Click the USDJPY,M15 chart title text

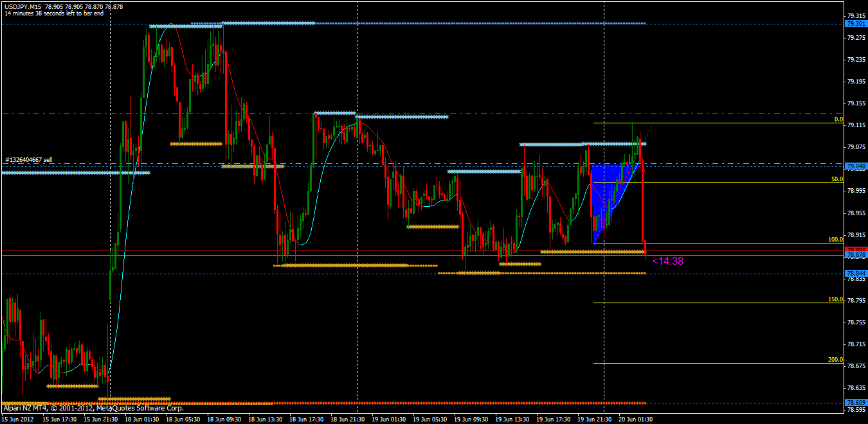pyautogui.click(x=23, y=6)
